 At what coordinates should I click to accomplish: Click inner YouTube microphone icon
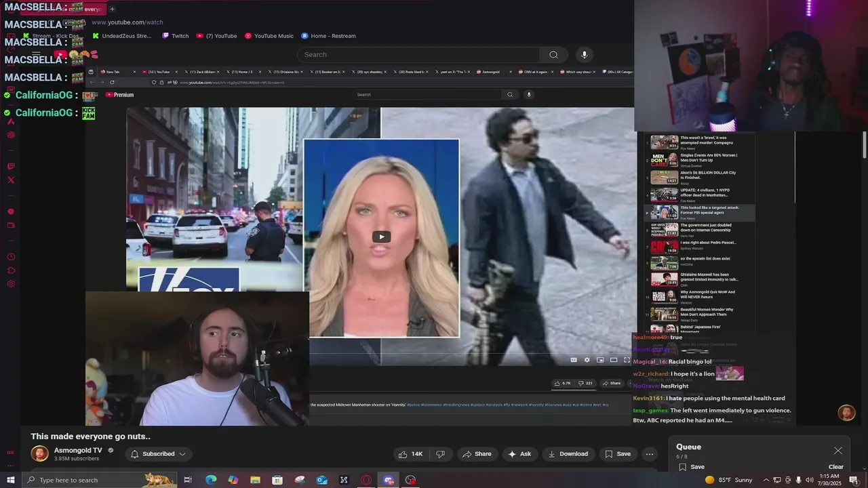tap(529, 95)
